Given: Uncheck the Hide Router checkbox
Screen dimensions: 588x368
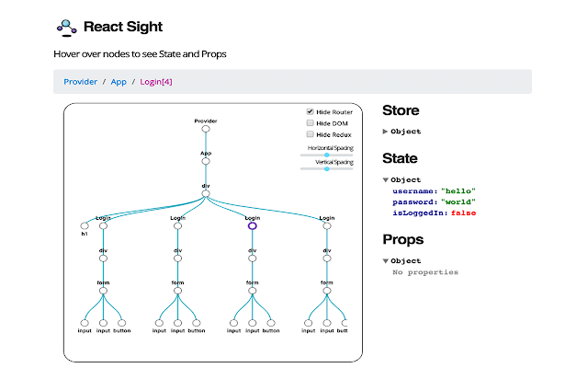Looking at the screenshot, I should pyautogui.click(x=311, y=112).
